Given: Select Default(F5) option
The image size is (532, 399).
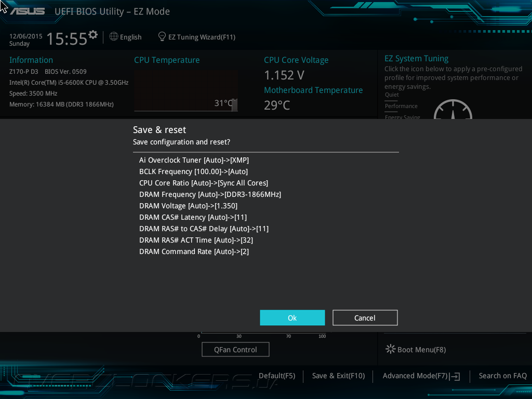Looking at the screenshot, I should pyautogui.click(x=277, y=376).
